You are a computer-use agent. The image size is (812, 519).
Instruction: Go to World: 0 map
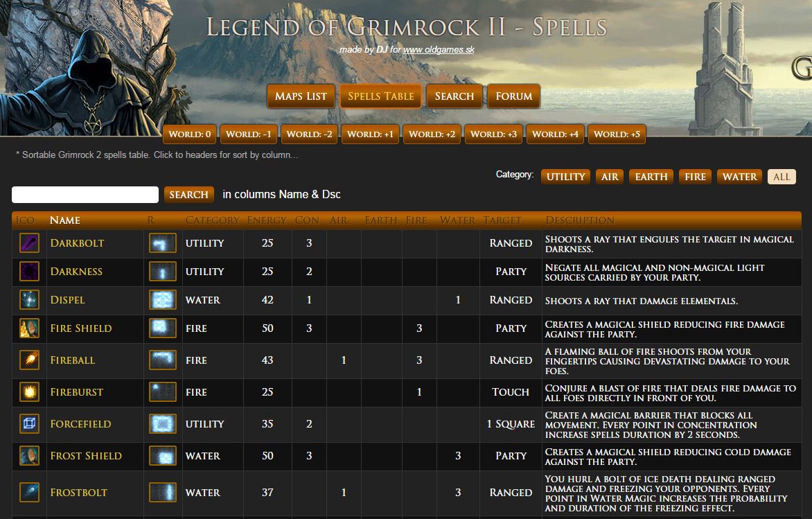coord(190,134)
